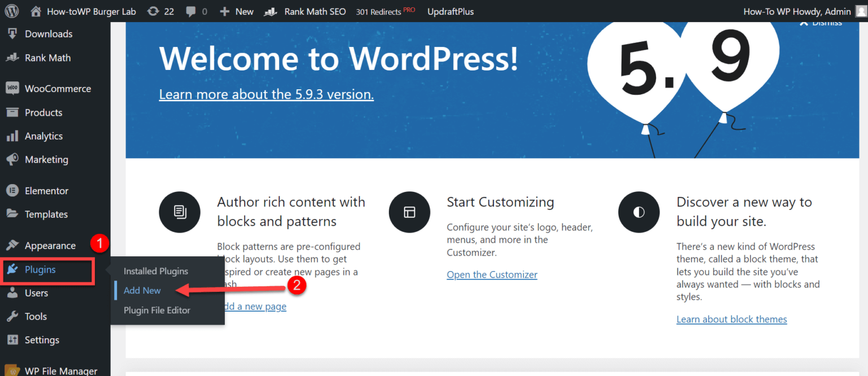Select the Marketing megaphone icon
Viewport: 868px width, 376px height.
point(12,159)
